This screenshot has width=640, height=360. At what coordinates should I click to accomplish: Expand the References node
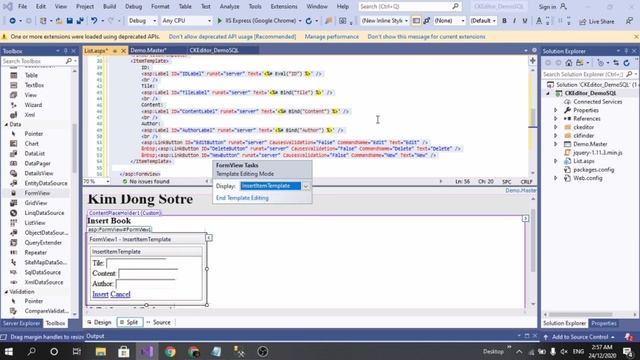556,119
